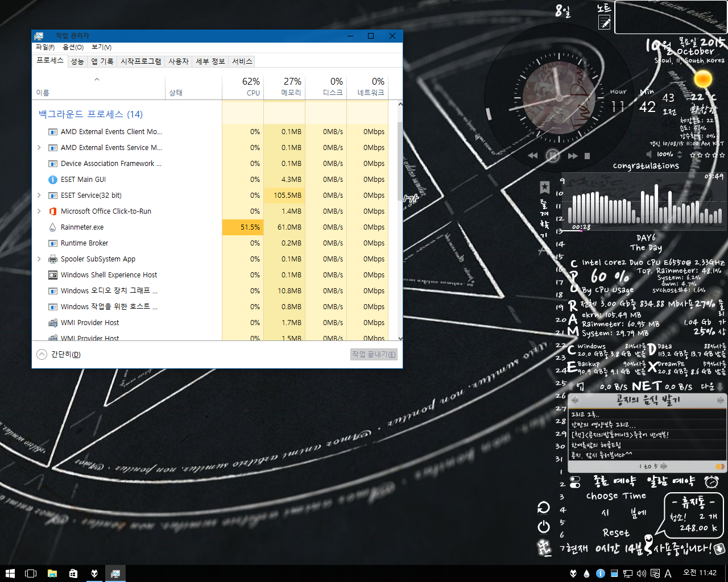Viewport: 728px width, 582px height.
Task: Click the orange dots in feed footer
Action: [719, 467]
